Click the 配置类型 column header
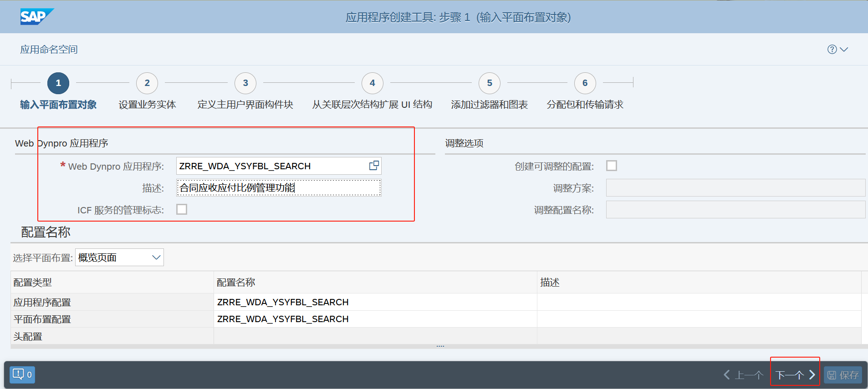Screen dimensions: 868x389 click(112, 283)
